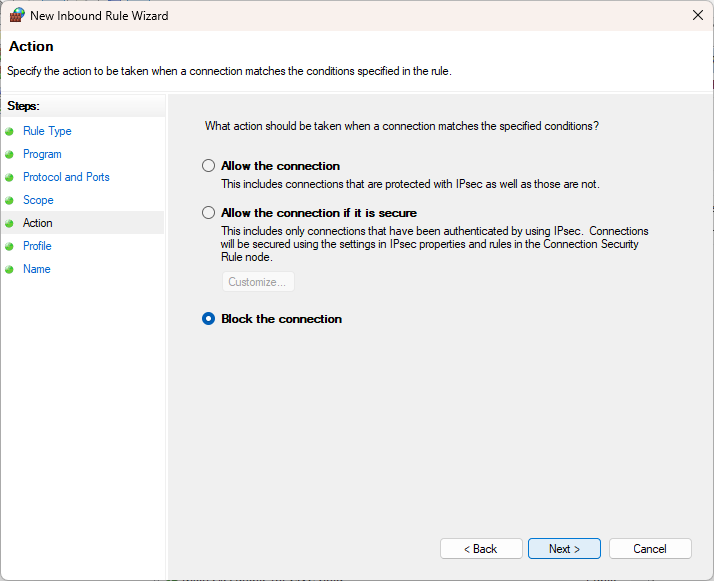Choose 'Allow the connection if it is secure'
This screenshot has height=581, width=714.
208,213
